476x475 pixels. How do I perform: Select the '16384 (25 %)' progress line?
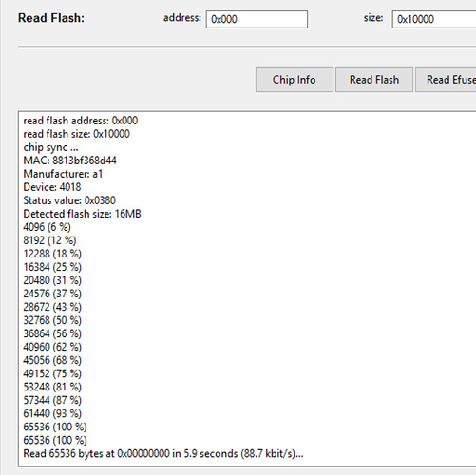[x=52, y=267]
